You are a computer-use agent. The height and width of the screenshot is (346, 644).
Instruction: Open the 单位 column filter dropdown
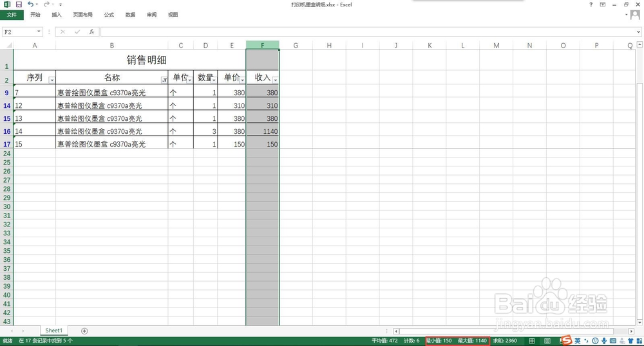(190, 80)
